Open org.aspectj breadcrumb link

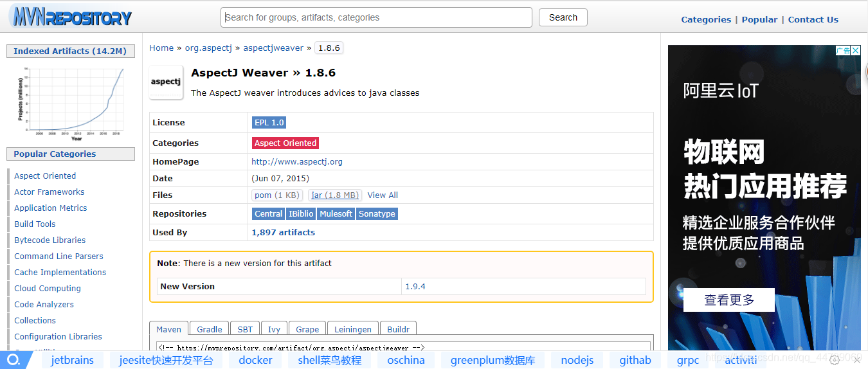(209, 48)
